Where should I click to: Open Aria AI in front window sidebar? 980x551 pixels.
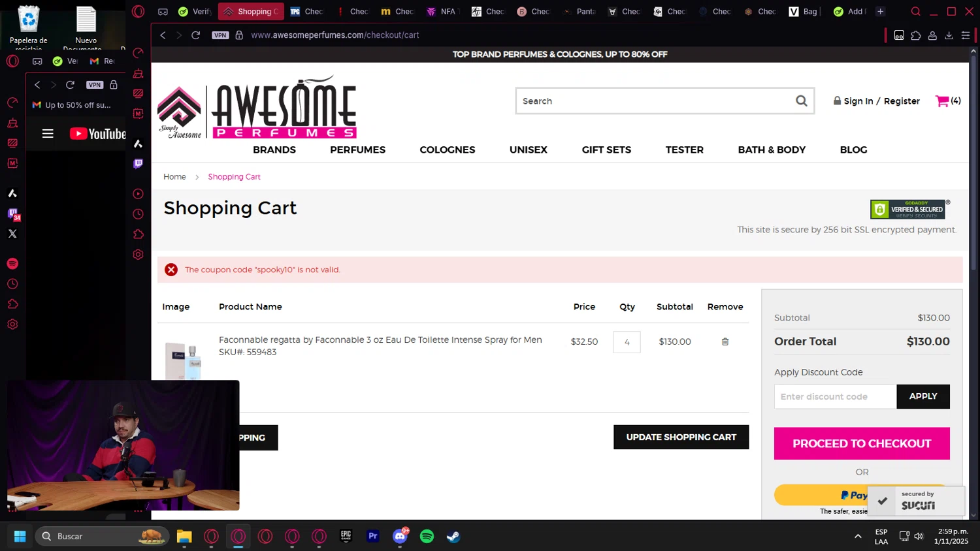138,144
